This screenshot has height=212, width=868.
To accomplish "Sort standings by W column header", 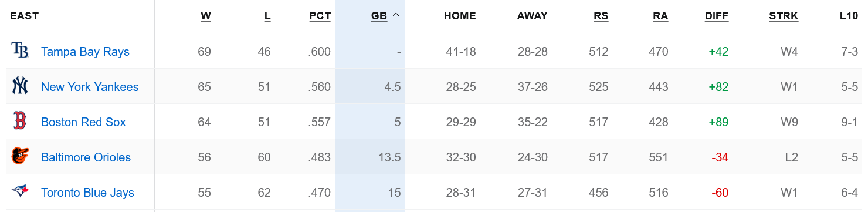I will tap(206, 16).
